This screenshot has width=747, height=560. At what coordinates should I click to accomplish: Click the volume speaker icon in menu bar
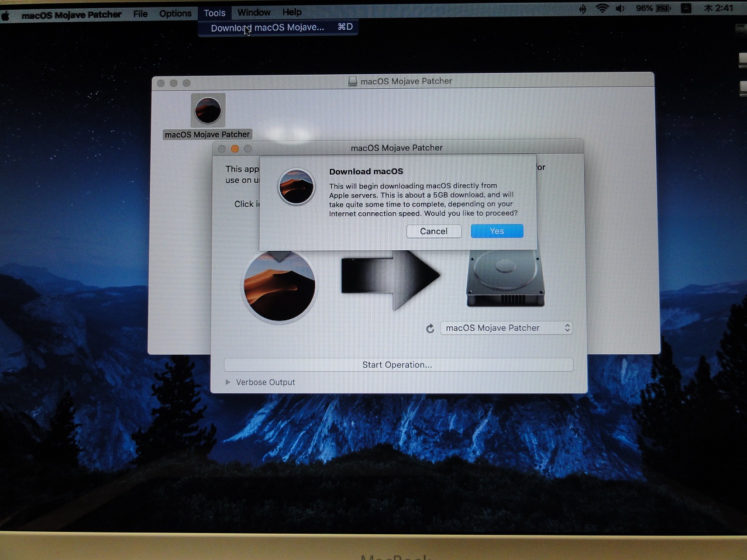coord(621,8)
